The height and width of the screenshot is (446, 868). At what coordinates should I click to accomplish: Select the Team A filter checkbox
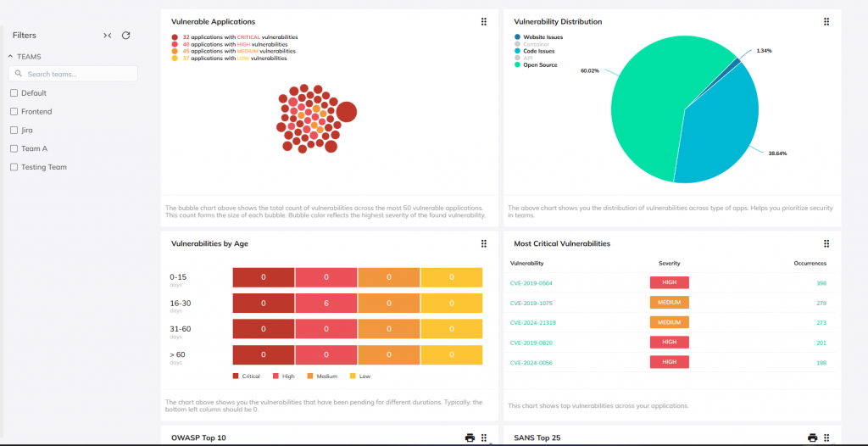coord(14,148)
